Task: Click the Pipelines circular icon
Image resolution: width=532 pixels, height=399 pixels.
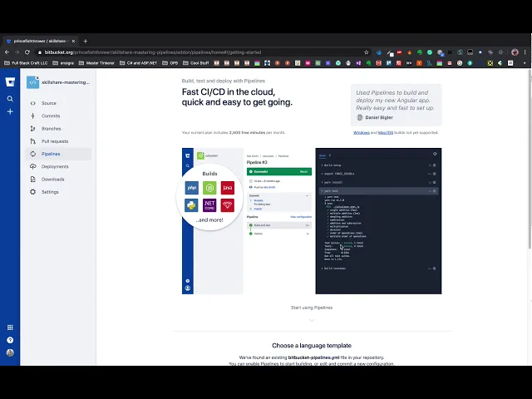Action: [x=33, y=154]
